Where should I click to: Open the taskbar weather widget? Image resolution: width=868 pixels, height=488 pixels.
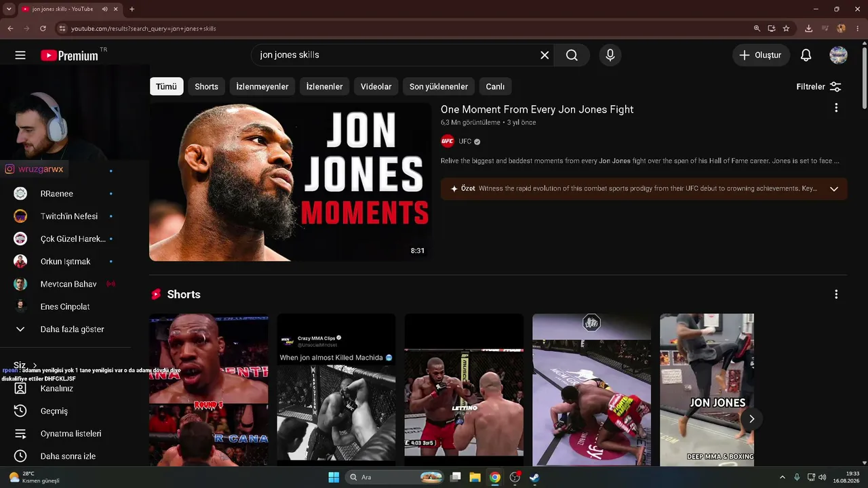[34, 477]
